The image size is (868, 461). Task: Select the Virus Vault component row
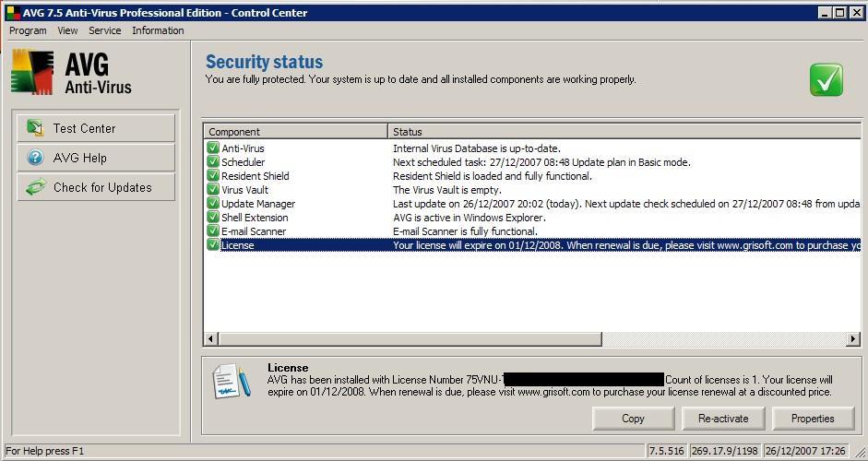(x=532, y=190)
